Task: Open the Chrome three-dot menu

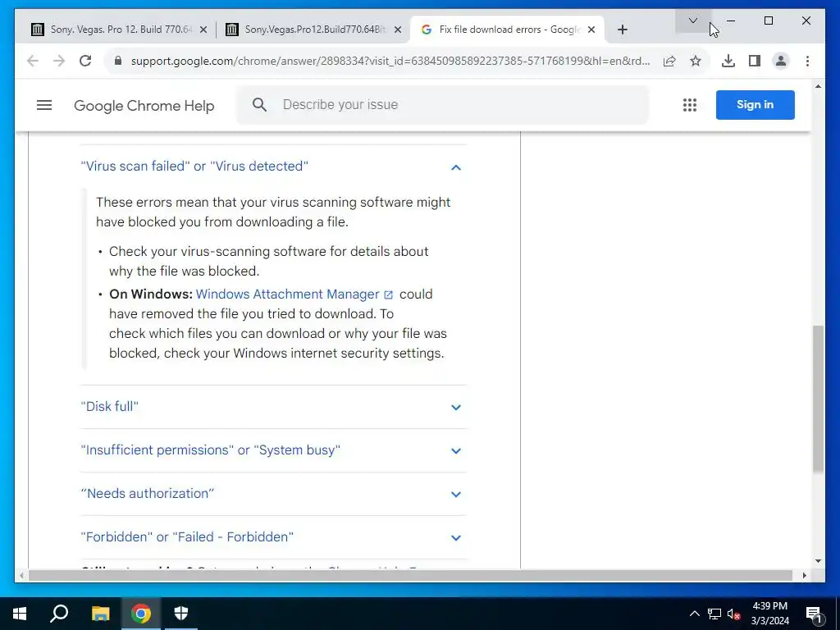Action: 807,61
